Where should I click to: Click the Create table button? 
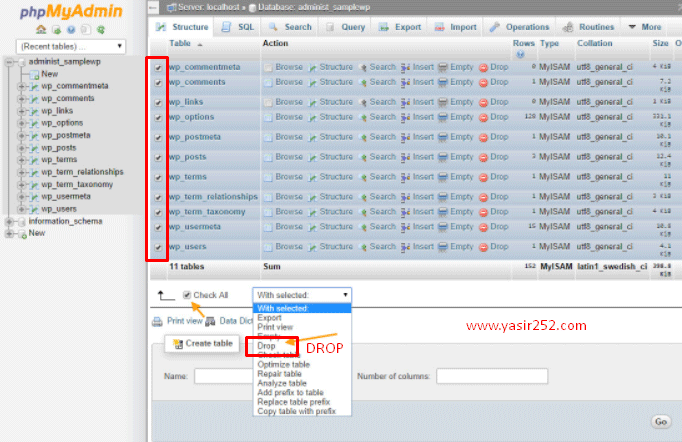(202, 344)
